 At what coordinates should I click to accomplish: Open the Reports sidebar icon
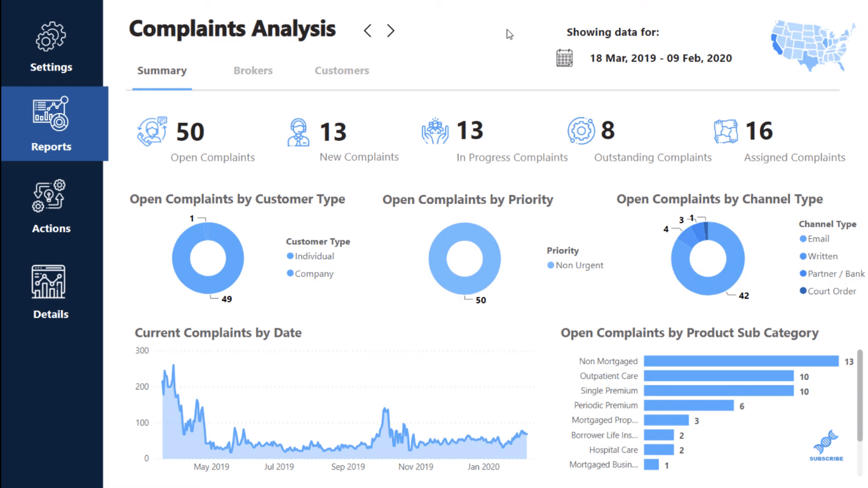51,114
